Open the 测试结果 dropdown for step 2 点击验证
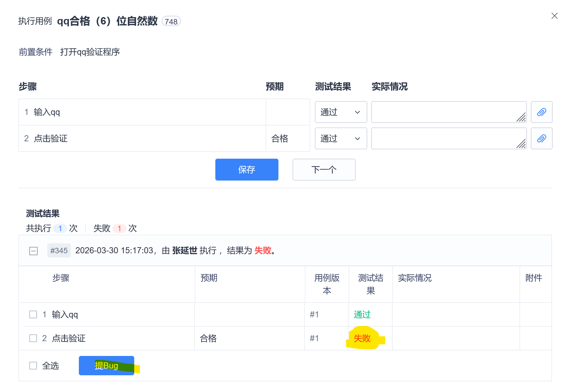Image resolution: width=562 pixels, height=392 pixels. (341, 138)
